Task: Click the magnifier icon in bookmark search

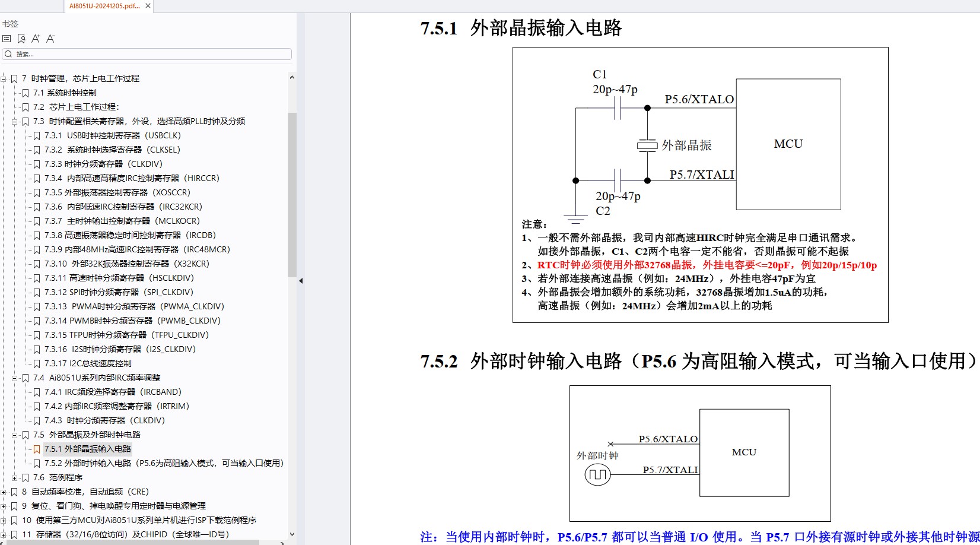Action: pos(8,54)
